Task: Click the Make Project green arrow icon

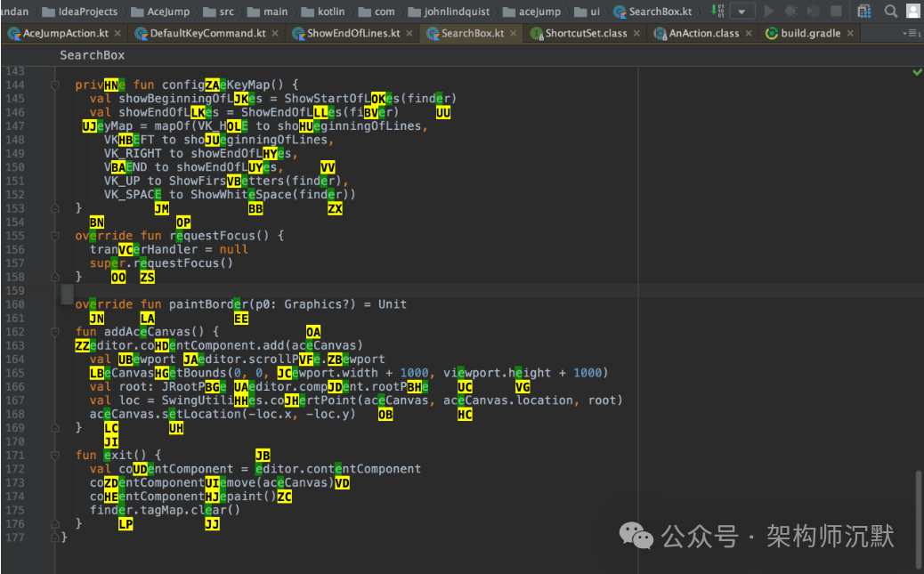Action: 716,12
